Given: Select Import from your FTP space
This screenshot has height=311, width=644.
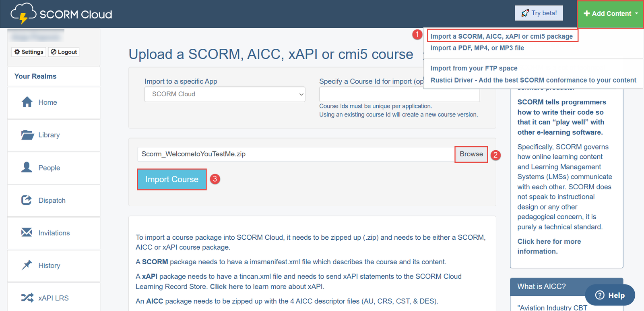Looking at the screenshot, I should point(474,68).
